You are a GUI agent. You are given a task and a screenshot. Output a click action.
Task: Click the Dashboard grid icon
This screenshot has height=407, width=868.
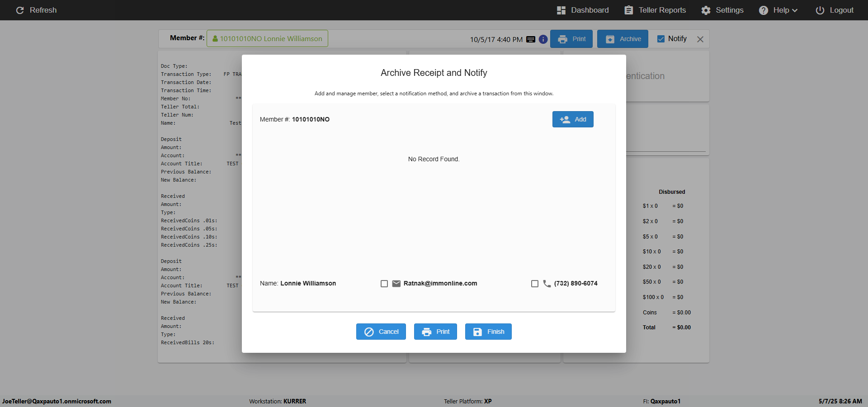(561, 10)
